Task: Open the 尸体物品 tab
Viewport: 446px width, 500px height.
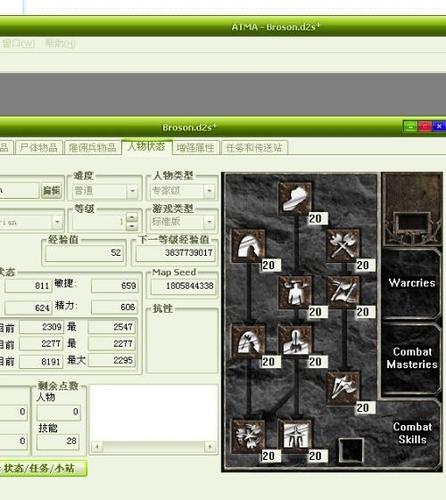Action: click(x=39, y=147)
